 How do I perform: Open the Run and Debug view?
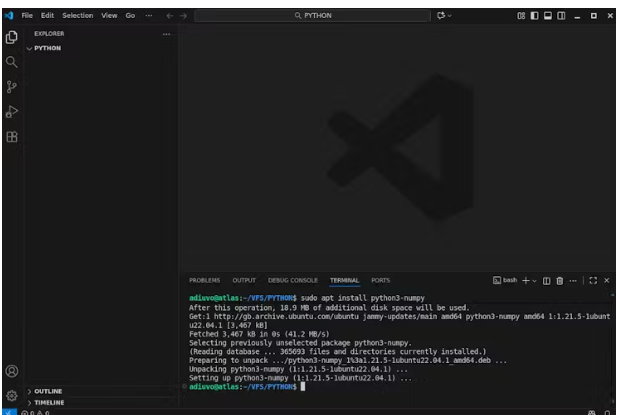(x=12, y=112)
